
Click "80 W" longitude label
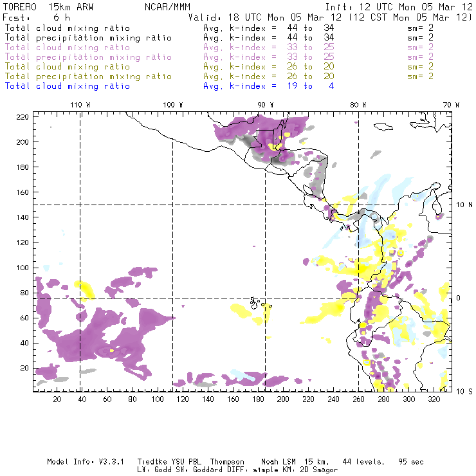(x=358, y=105)
